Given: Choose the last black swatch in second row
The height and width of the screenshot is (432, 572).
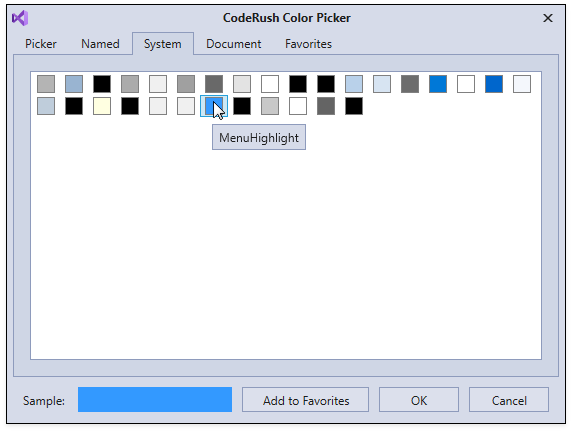Looking at the screenshot, I should [x=354, y=106].
